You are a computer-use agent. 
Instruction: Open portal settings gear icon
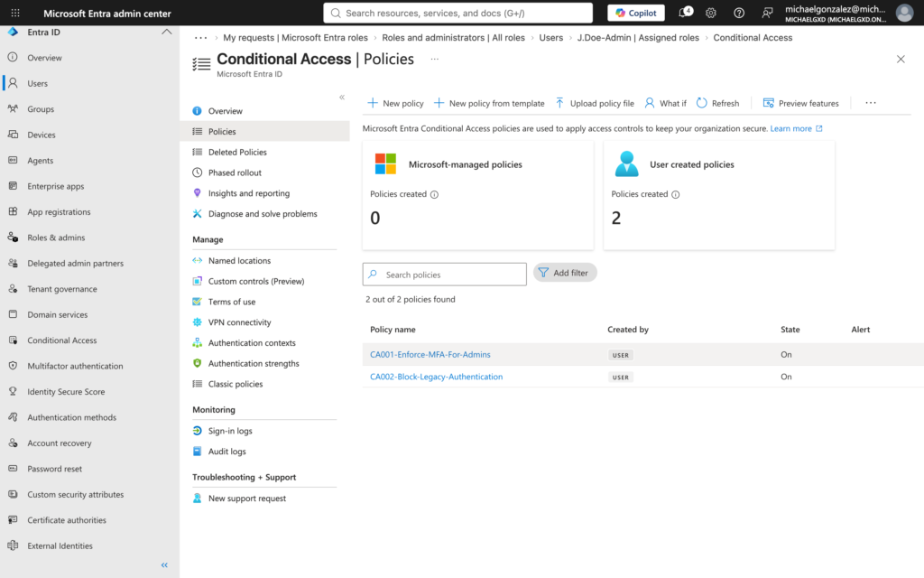click(x=711, y=13)
